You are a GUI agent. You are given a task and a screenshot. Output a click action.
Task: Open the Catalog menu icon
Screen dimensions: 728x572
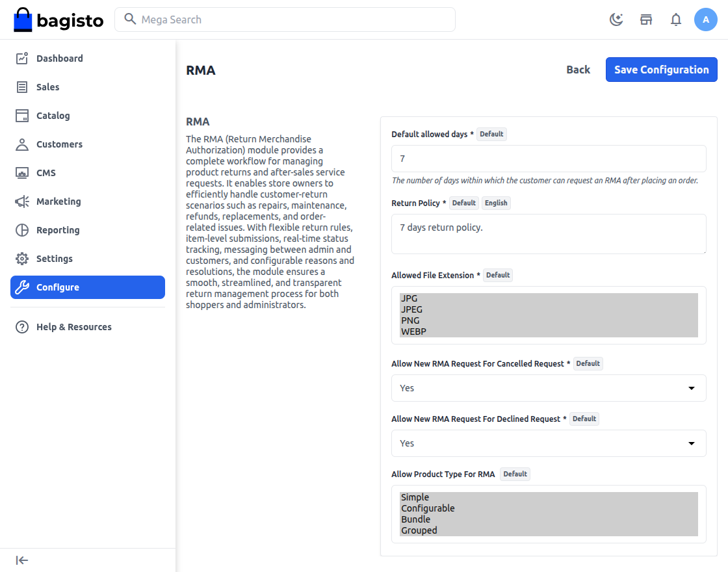tap(22, 116)
